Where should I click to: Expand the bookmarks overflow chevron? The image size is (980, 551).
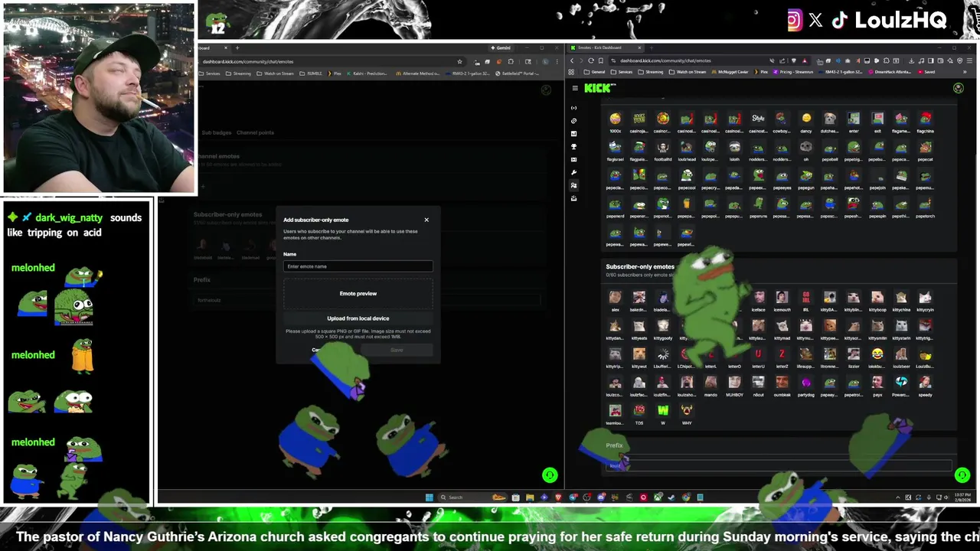[965, 72]
